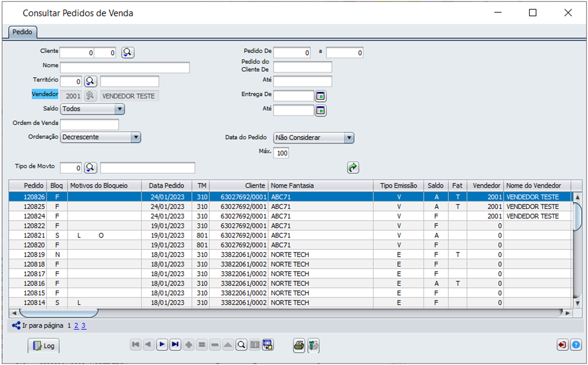Select order row 120818

point(291,264)
